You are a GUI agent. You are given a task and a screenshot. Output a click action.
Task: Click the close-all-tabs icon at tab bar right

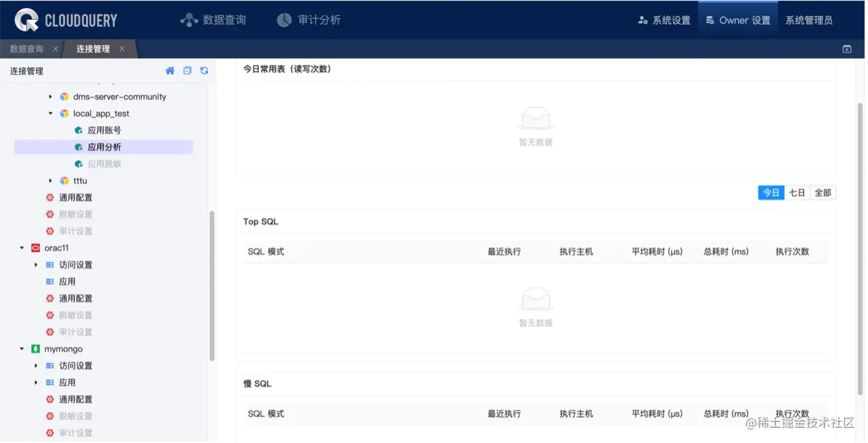(847, 49)
